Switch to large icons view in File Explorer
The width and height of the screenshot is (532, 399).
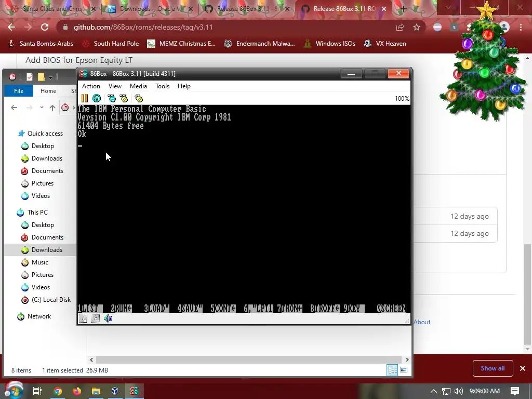(x=404, y=370)
